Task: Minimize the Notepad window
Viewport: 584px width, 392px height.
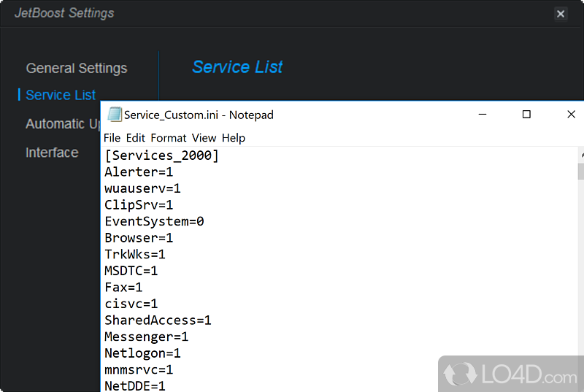Action: pyautogui.click(x=483, y=115)
